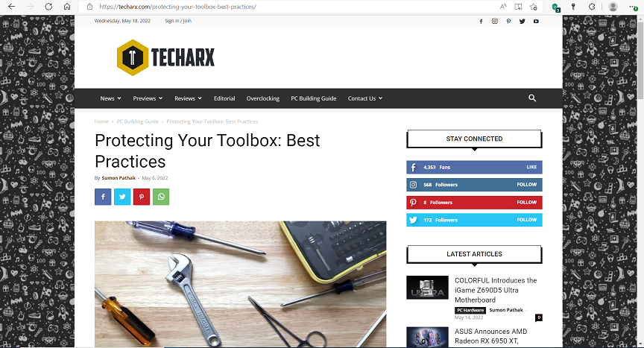
Task: Pin article using red Pinterest button
Action: [142, 197]
